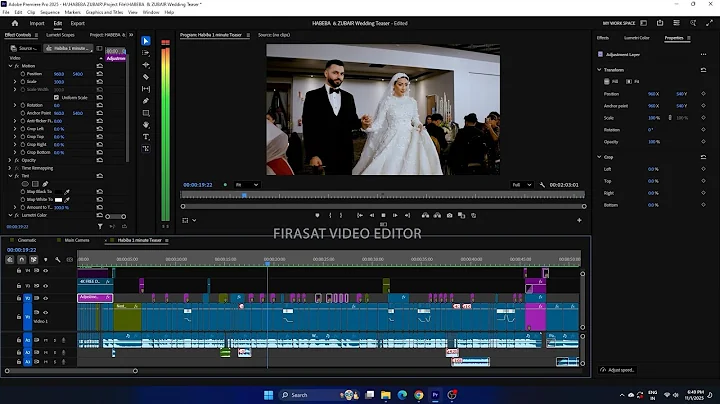Image resolution: width=720 pixels, height=404 pixels.
Task: Switch to Import workspace
Action: [37, 23]
